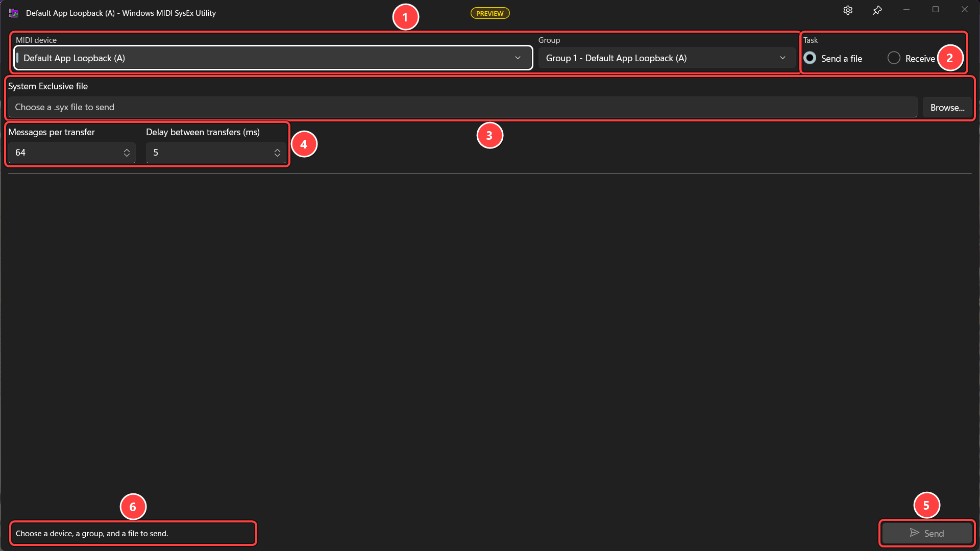Screen dimensions: 980x551
Task: Click the PREVIEW badge in title bar
Action: (490, 13)
